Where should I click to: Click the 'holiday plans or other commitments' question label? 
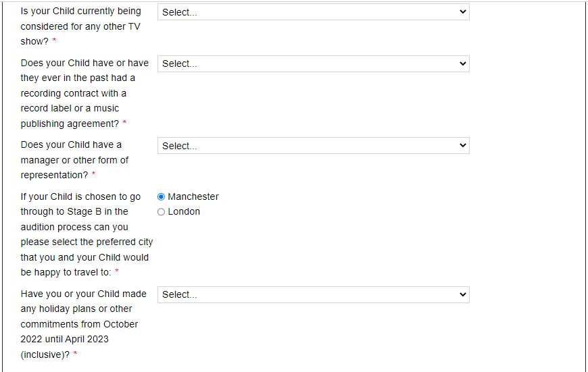click(83, 324)
